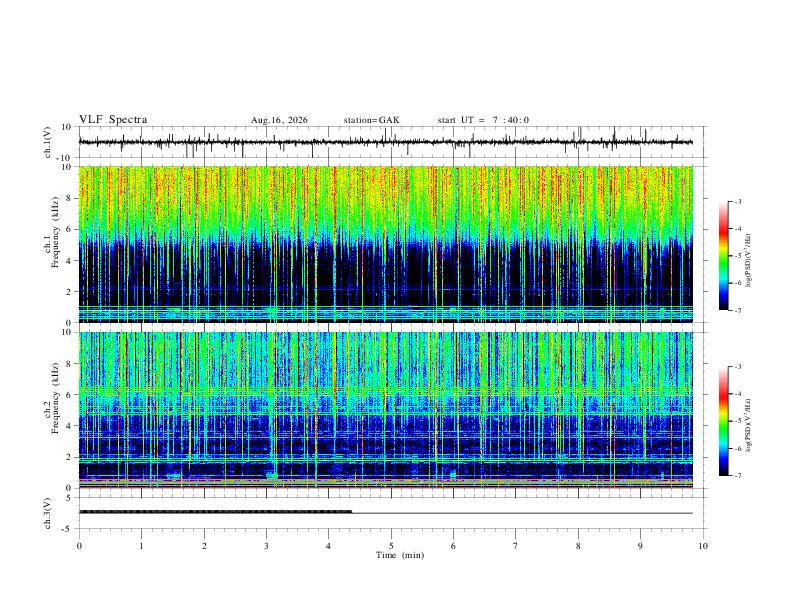Click the Time (min) axis label

[x=400, y=555]
